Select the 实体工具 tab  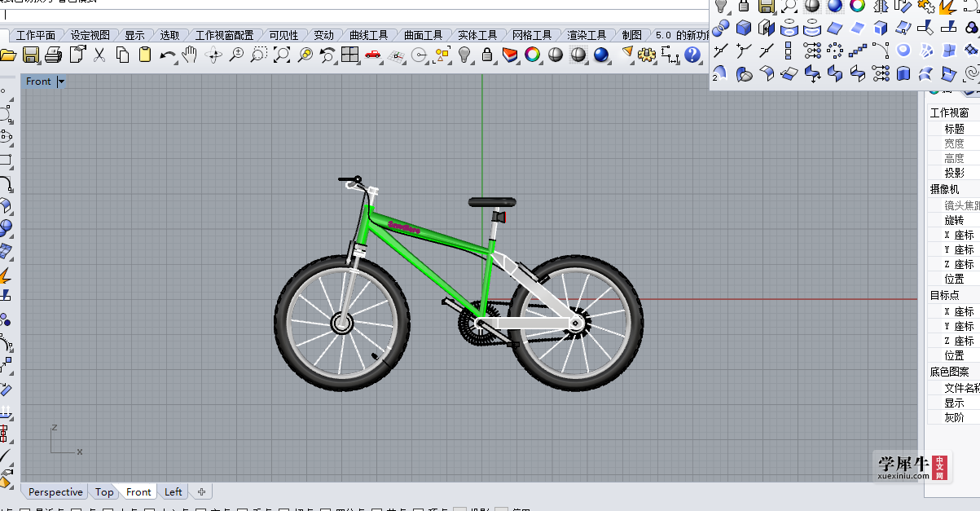tap(477, 35)
